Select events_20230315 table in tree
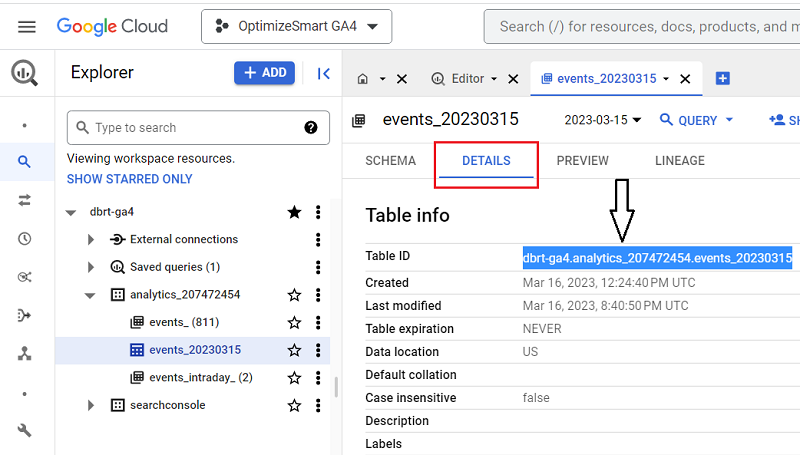 click(x=195, y=350)
